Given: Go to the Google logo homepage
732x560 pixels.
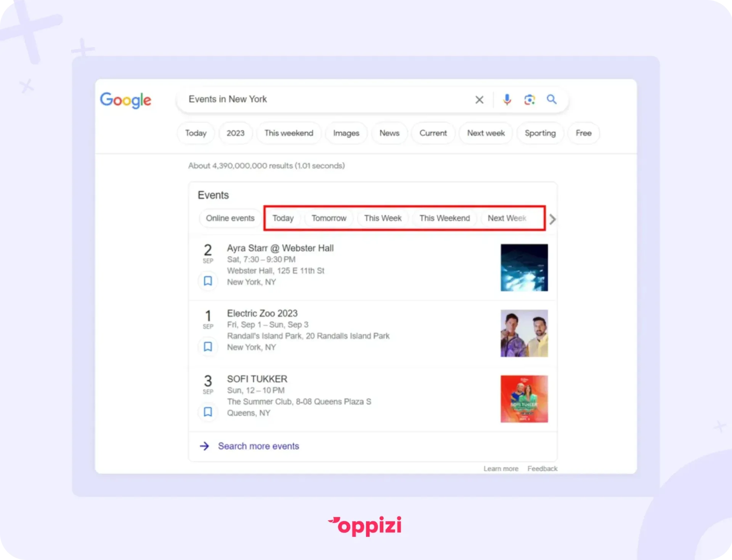Looking at the screenshot, I should 125,100.
